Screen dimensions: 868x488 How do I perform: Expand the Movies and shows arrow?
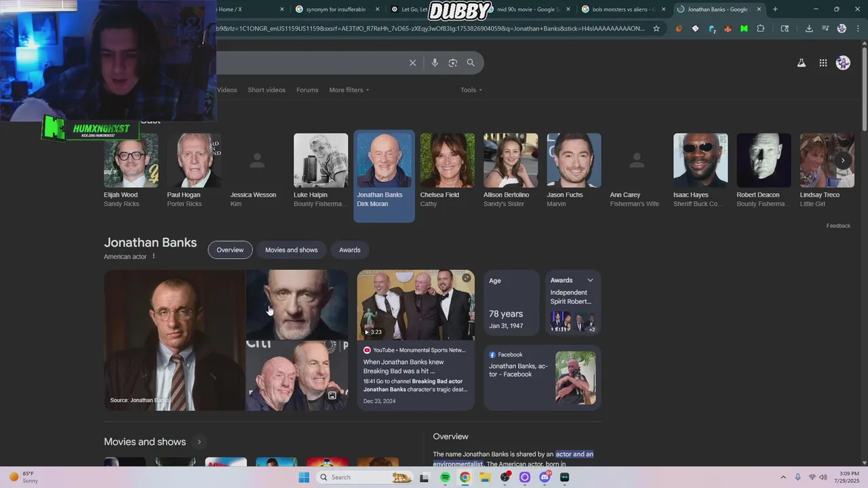coord(199,442)
